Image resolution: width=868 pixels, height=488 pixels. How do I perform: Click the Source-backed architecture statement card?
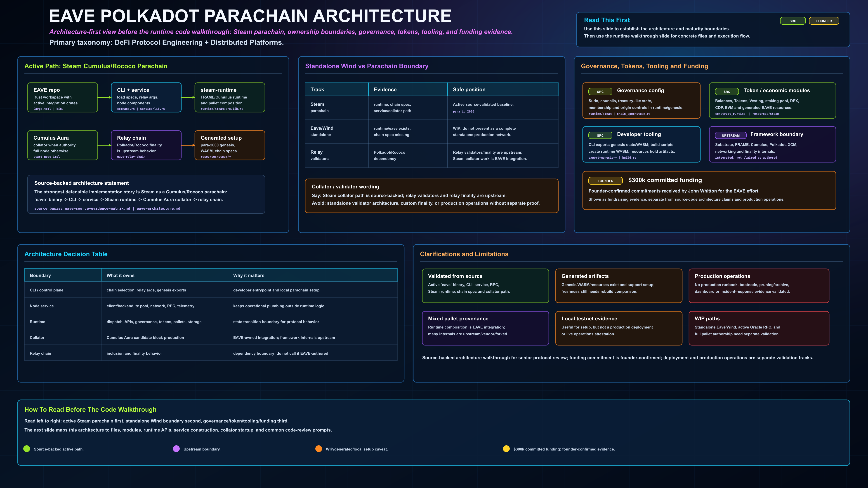pos(146,194)
